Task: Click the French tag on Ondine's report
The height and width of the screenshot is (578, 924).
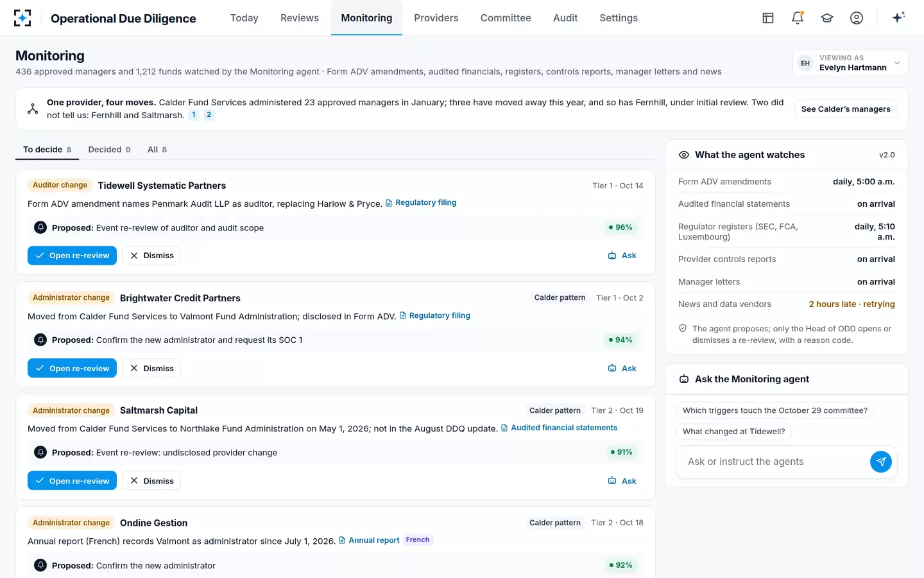Action: 418,540
